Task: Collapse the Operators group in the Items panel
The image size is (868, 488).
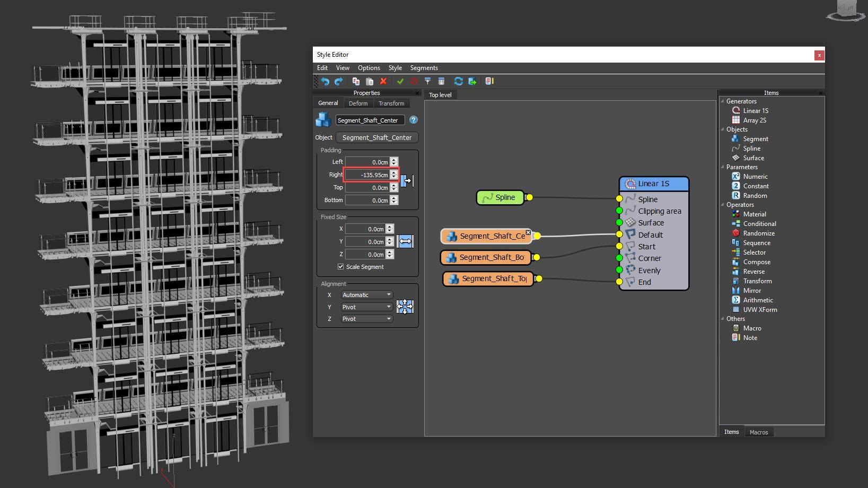Action: coord(723,204)
